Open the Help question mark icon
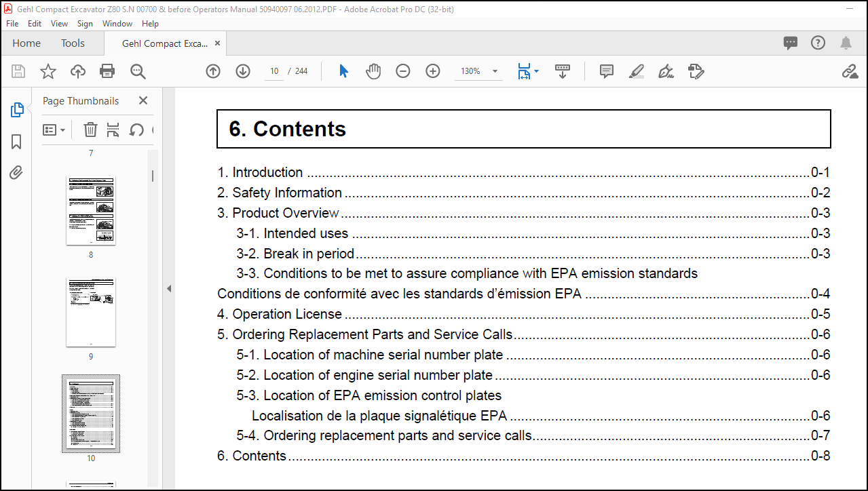 [x=818, y=43]
